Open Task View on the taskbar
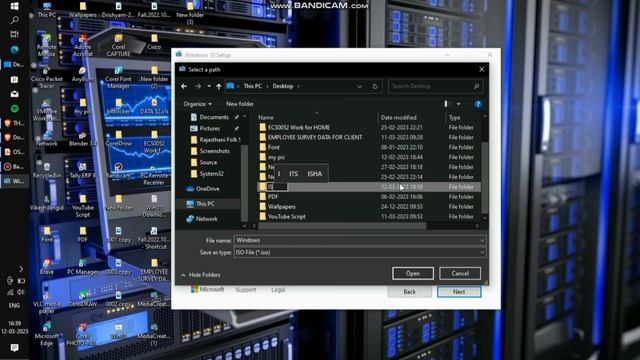Viewport: 640px width, 360px height. click(14, 35)
